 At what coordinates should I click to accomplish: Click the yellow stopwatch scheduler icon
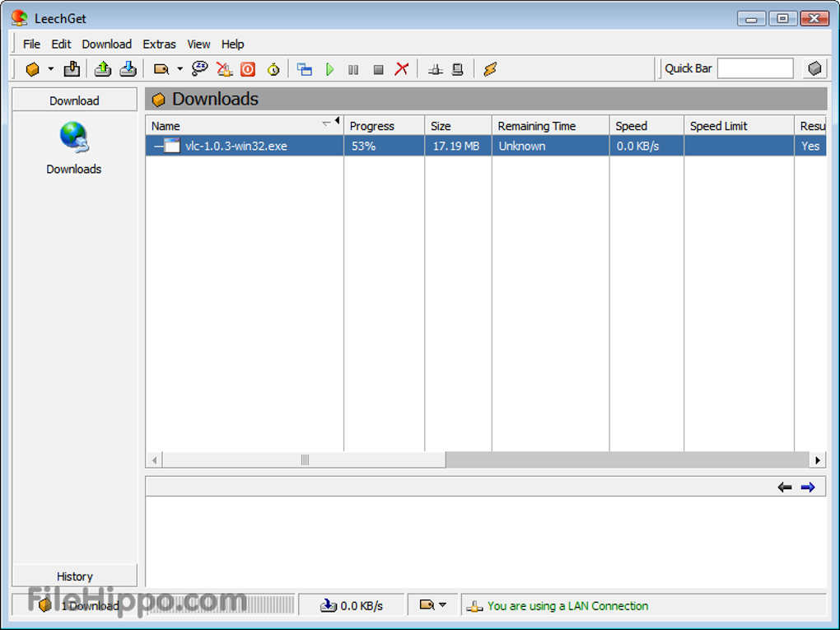(x=273, y=69)
